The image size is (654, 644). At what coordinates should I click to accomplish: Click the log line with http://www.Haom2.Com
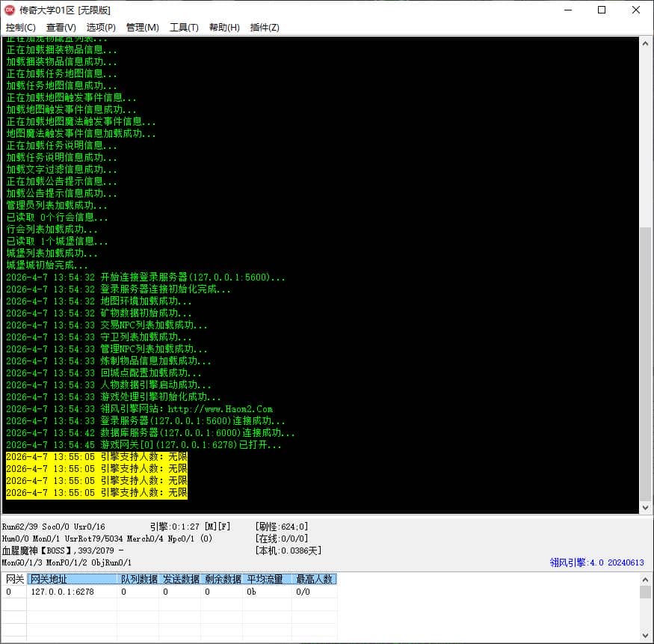coord(139,409)
